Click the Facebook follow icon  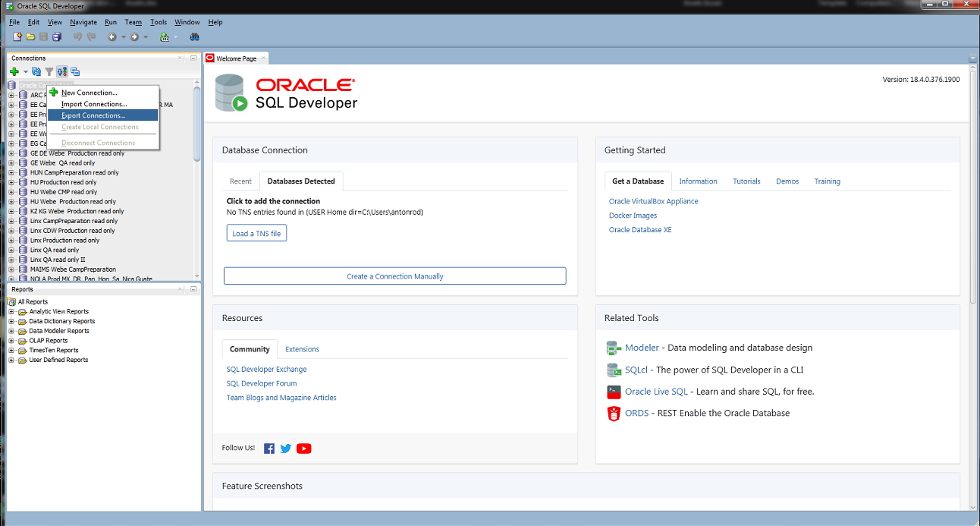click(x=269, y=449)
